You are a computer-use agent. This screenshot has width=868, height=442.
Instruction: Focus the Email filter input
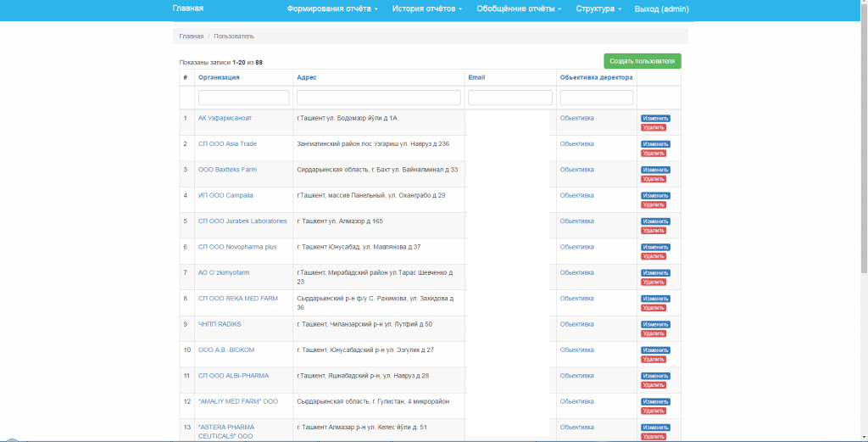(x=510, y=98)
